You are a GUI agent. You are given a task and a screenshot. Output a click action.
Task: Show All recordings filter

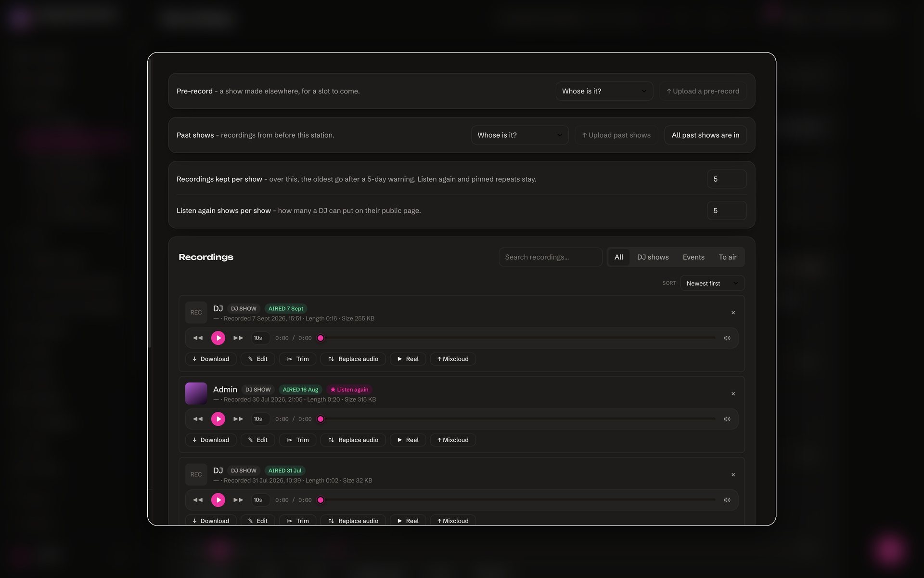618,257
